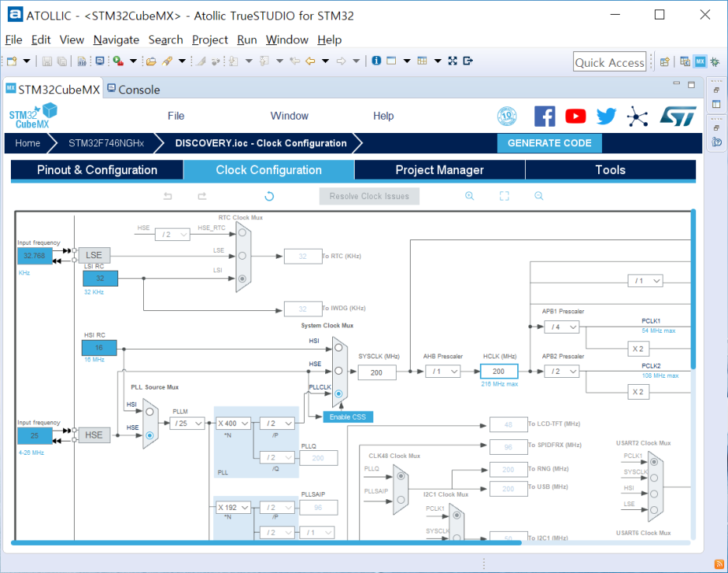Viewport: 728px width, 573px height.
Task: Maximize the STM32CubeMX view panel
Action: tap(691, 85)
